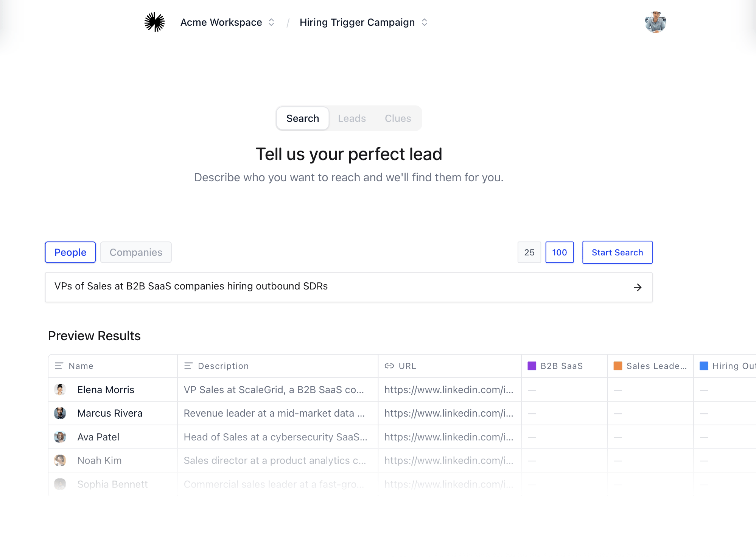Image resolution: width=756 pixels, height=557 pixels.
Task: Switch to the Clues tab
Action: (398, 118)
